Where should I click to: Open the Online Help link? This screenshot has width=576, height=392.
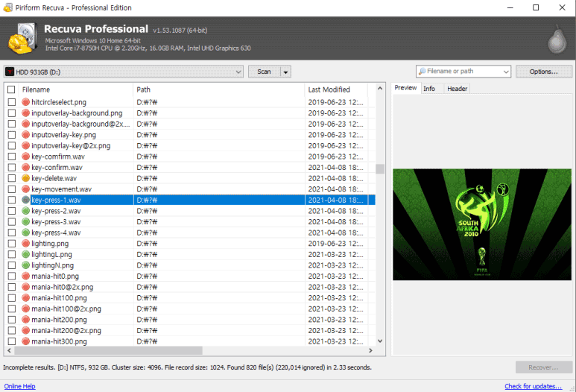(20, 386)
